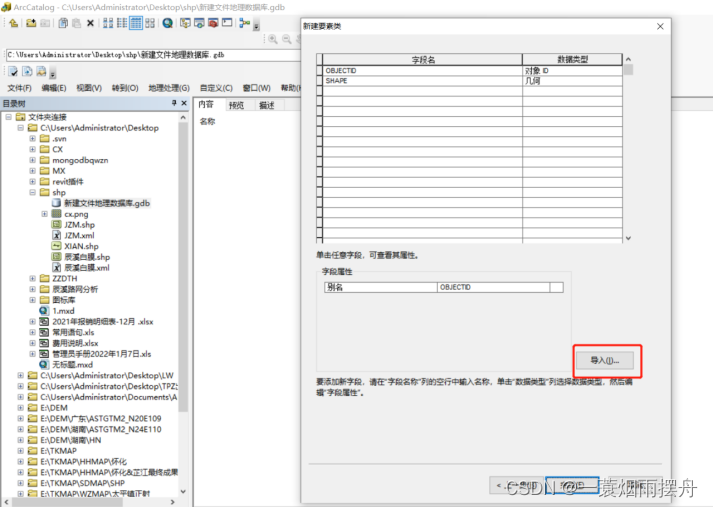Open the Python window icon

[227, 23]
